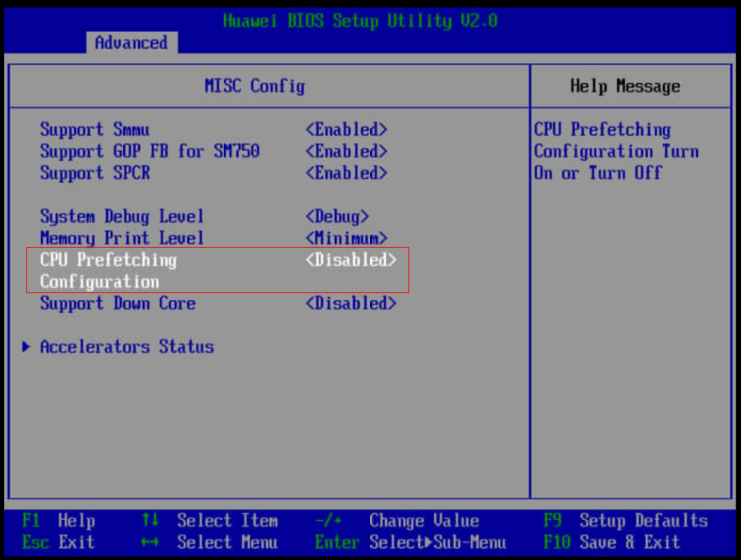Toggle Support SPCR Enabled value
Image resolution: width=741 pixels, height=560 pixels.
tap(346, 173)
